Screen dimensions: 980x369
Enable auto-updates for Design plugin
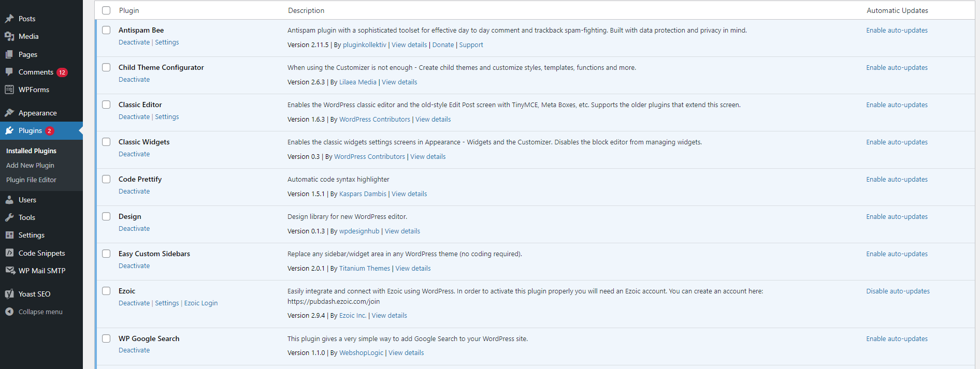pos(897,217)
